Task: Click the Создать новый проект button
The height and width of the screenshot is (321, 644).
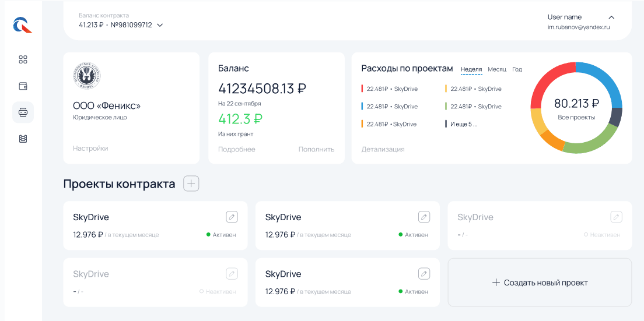Action: coord(540,283)
